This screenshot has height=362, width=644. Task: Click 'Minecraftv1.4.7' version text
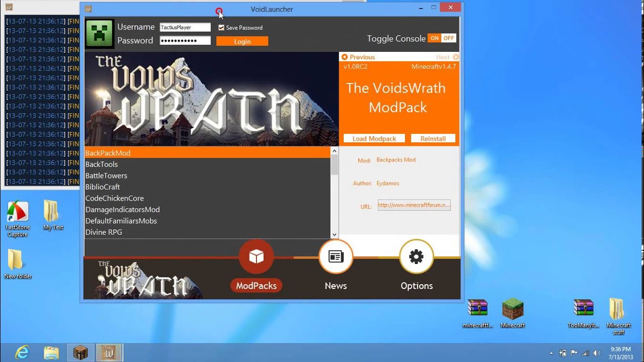(434, 66)
